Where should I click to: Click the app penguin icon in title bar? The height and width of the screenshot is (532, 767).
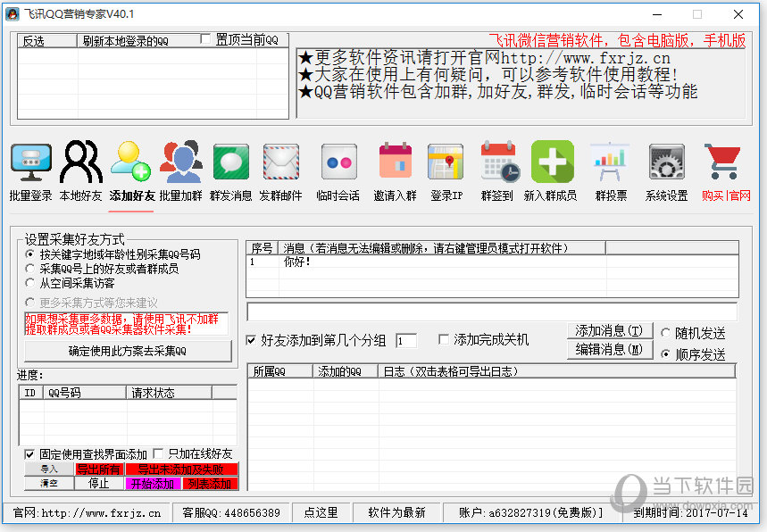(13, 14)
